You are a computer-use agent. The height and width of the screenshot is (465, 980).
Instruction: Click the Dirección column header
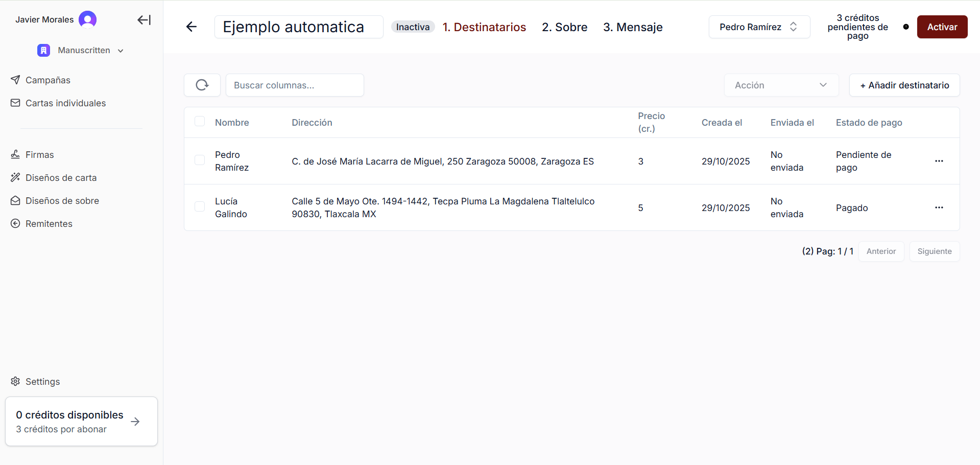coord(312,122)
